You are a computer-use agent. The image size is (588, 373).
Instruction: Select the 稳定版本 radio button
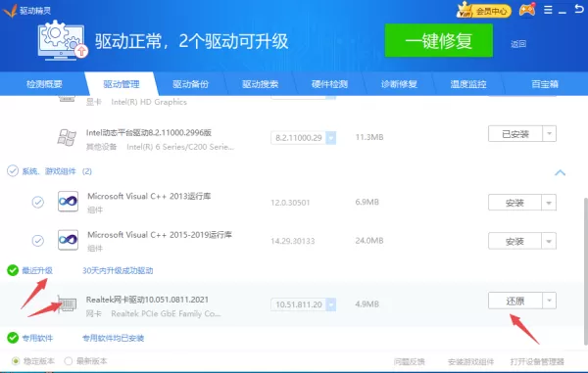[16, 361]
